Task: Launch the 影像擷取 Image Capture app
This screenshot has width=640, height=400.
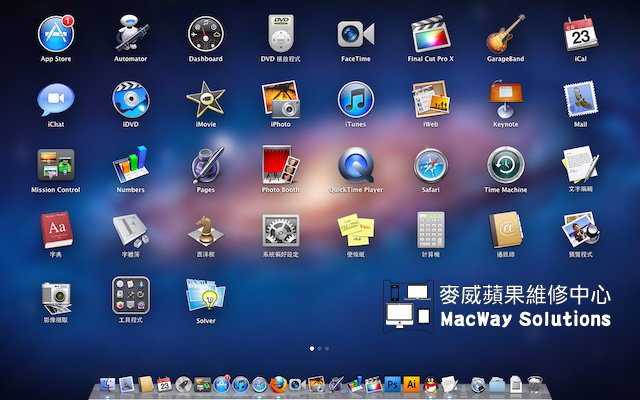Action: click(x=56, y=298)
